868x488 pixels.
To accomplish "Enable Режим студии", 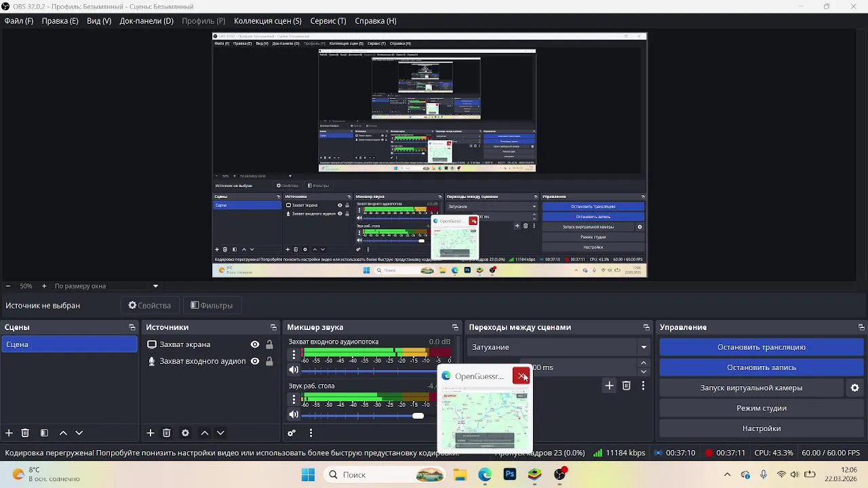I will 762,408.
